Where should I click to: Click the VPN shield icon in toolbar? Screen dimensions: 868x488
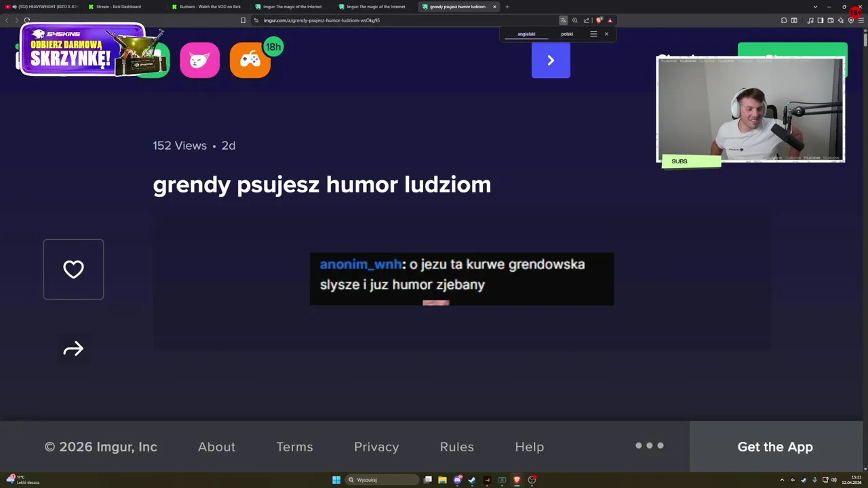pos(851,20)
